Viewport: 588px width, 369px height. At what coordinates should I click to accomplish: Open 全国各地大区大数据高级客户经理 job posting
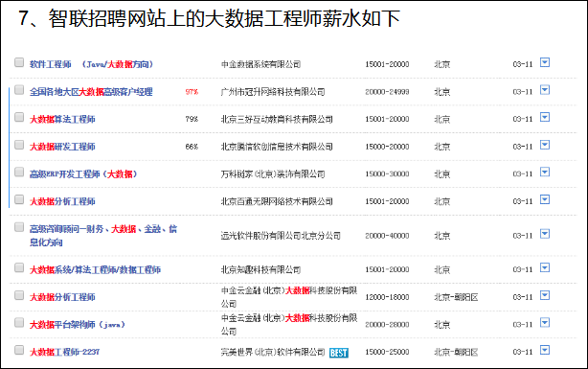coord(91,92)
